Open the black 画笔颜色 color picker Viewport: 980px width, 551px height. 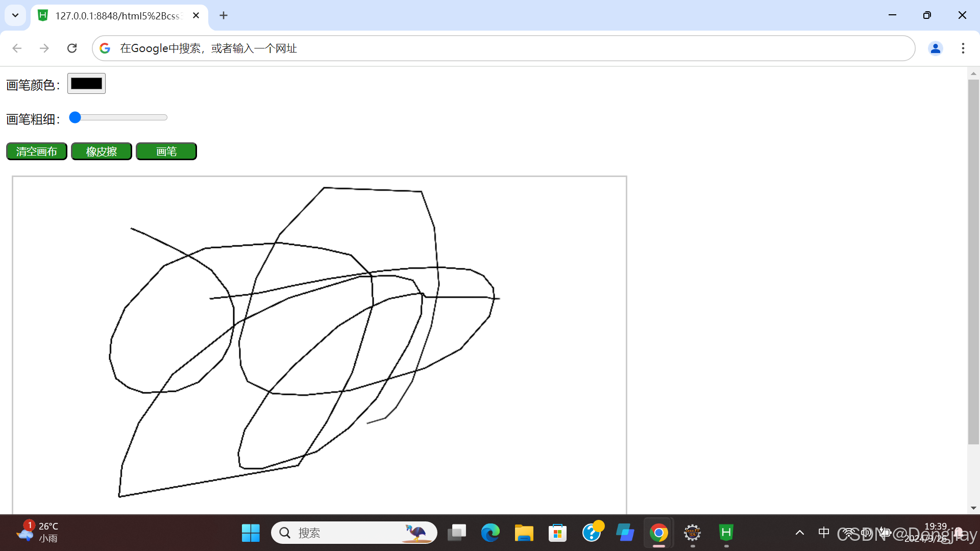(x=86, y=84)
